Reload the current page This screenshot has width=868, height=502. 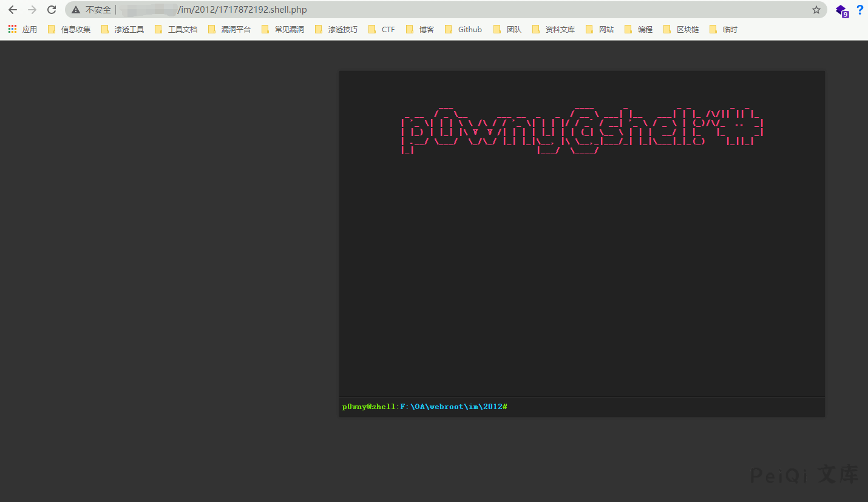[52, 10]
